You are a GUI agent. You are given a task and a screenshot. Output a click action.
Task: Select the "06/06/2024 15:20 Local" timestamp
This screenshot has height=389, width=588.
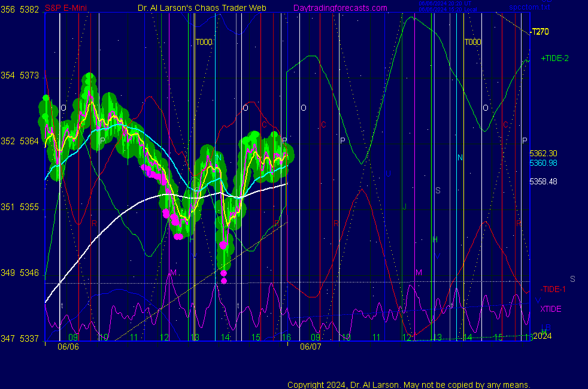click(448, 10)
